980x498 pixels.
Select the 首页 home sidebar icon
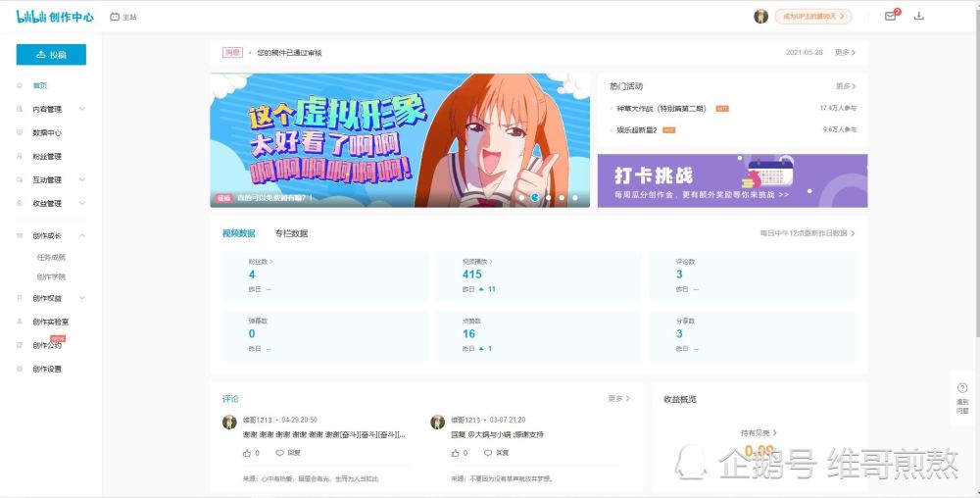[x=20, y=85]
